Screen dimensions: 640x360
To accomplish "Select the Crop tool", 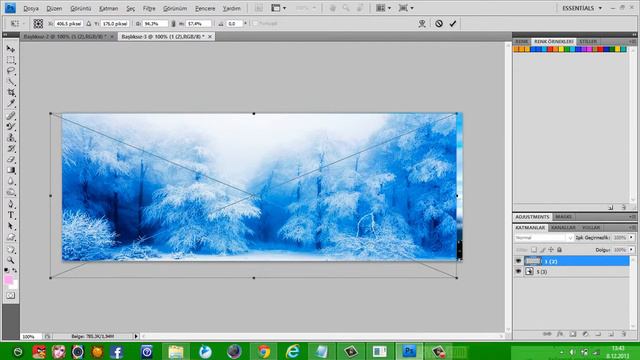I will point(11,93).
